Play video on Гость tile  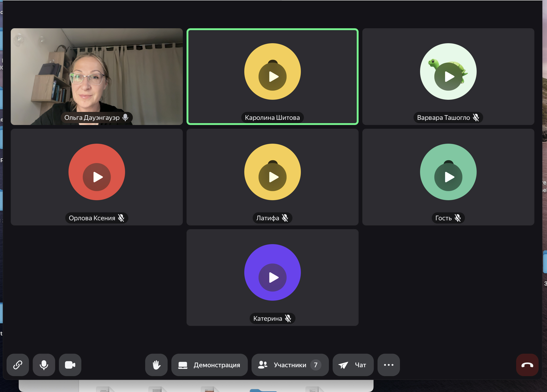pos(448,177)
